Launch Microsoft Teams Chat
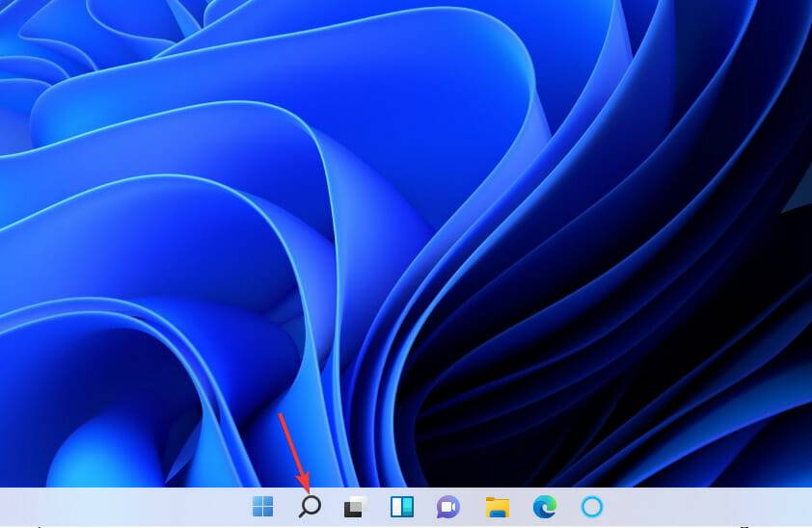 tap(448, 507)
